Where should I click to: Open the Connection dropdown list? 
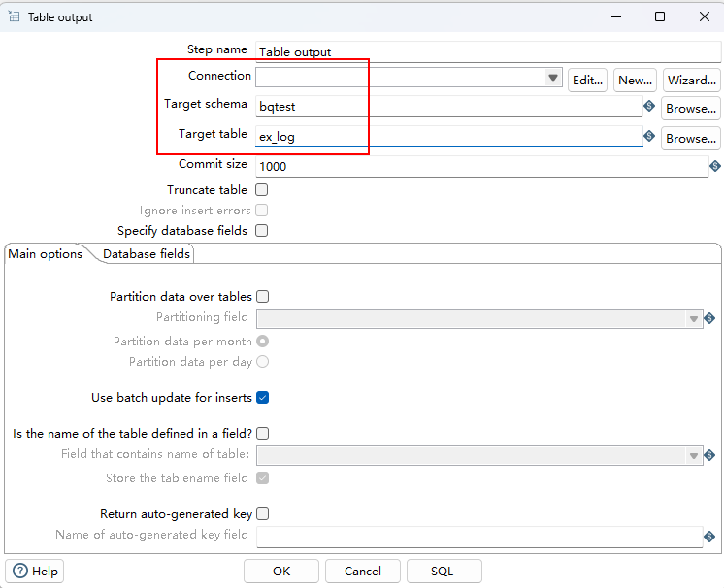(552, 78)
